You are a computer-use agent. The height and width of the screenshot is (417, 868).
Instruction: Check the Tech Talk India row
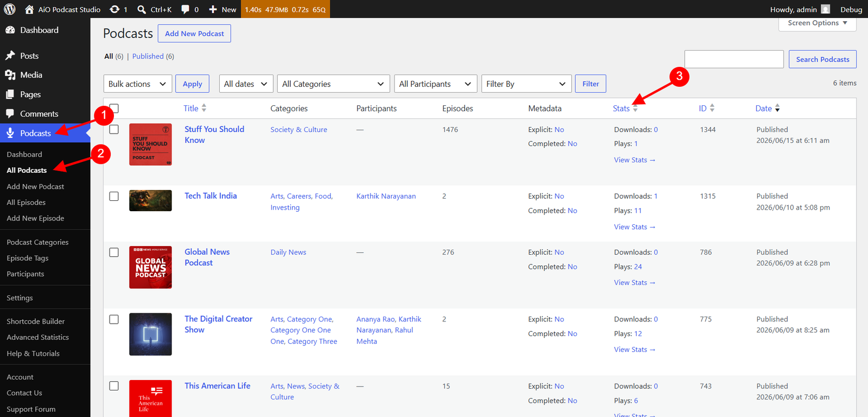point(114,196)
